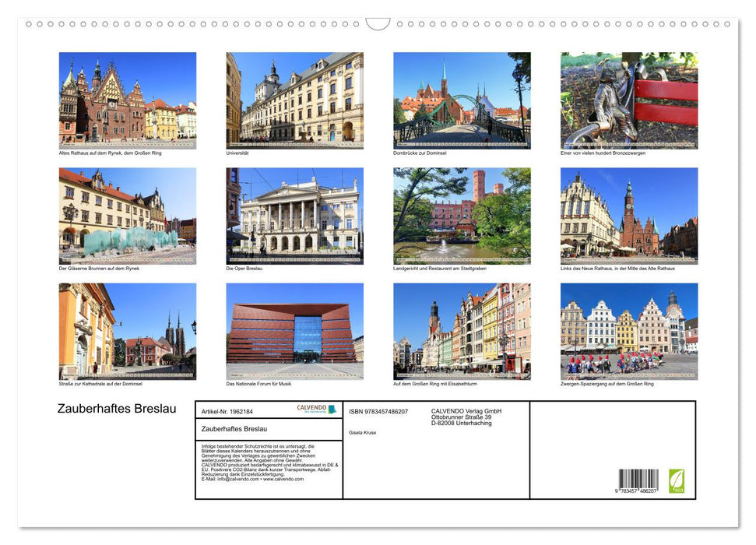This screenshot has width=756, height=545.
Task: Visit the www.calvendo.com website link
Action: coord(283,480)
